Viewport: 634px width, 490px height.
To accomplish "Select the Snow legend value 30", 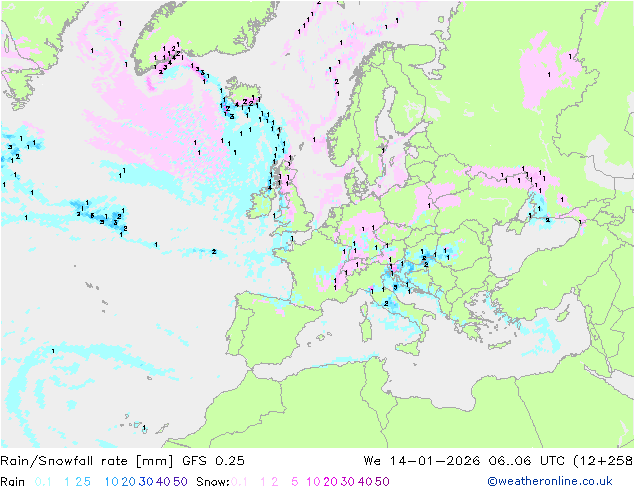I will (x=347, y=482).
